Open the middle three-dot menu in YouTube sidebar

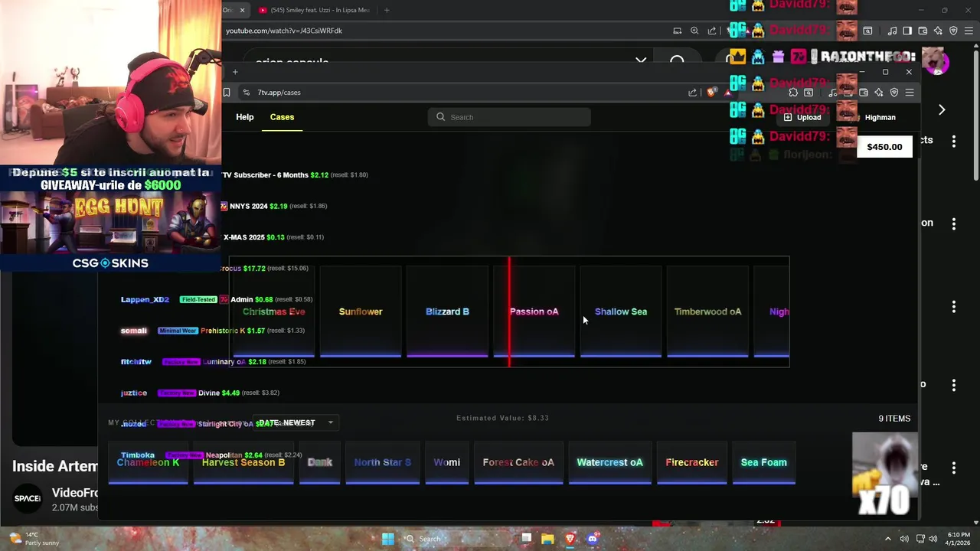[954, 307]
